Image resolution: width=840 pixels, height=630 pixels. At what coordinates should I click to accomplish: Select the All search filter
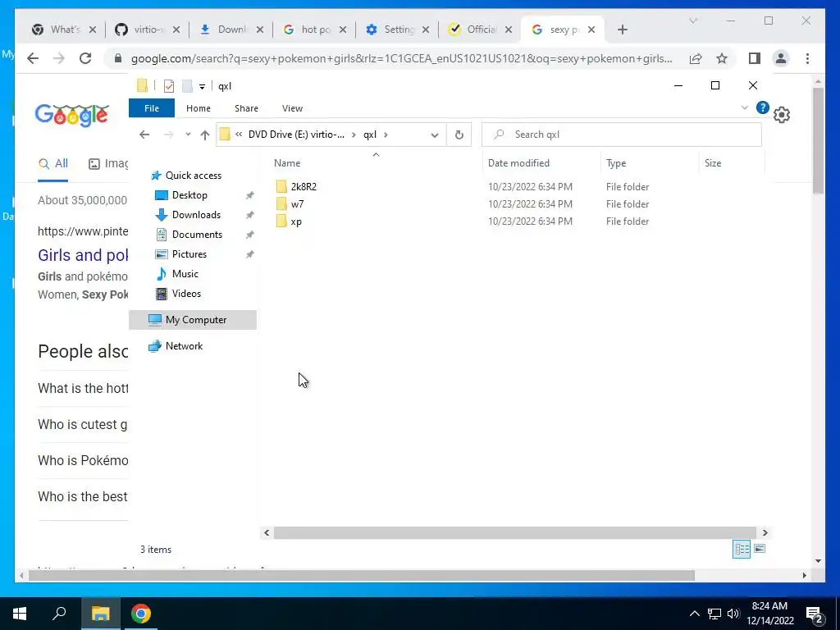tap(53, 163)
